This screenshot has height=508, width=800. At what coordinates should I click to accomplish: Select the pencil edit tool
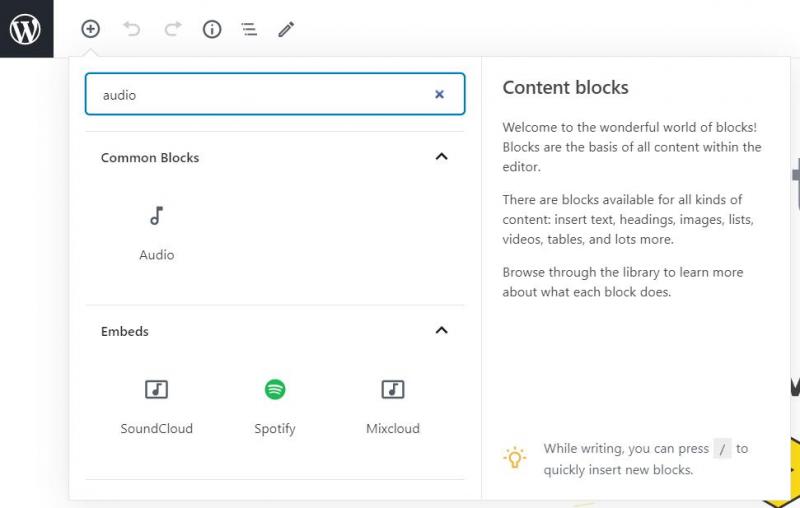click(286, 29)
